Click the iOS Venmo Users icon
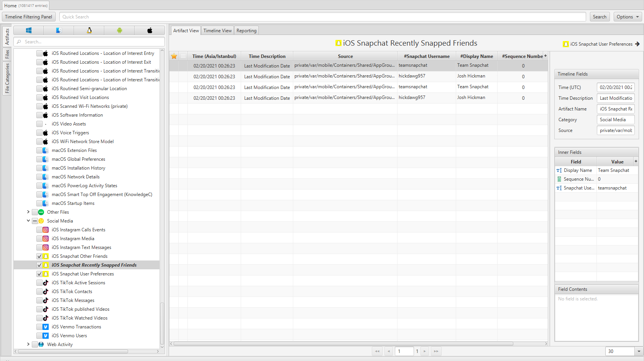This screenshot has height=361, width=644. (46, 336)
